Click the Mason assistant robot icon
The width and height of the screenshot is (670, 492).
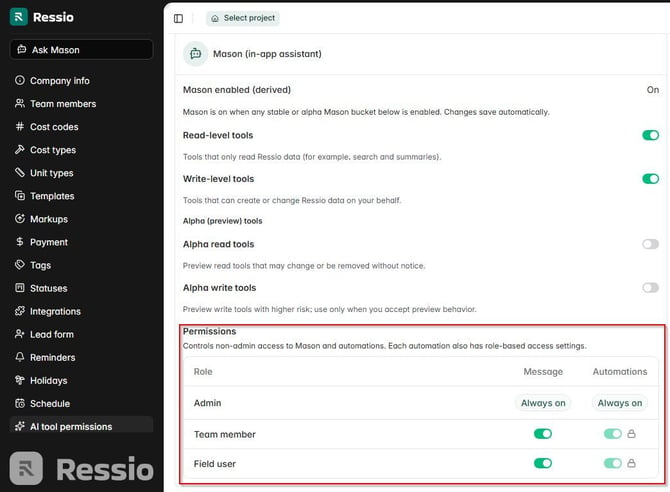coord(196,54)
